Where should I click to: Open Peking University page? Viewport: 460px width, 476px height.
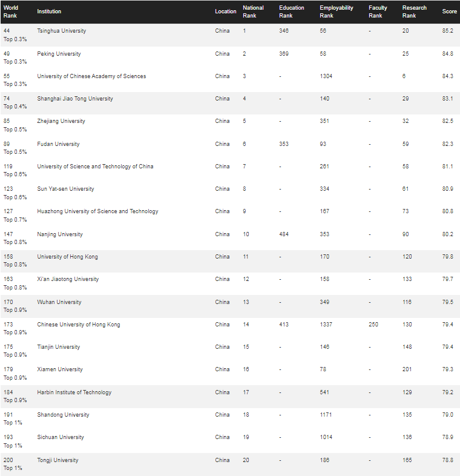coord(59,54)
